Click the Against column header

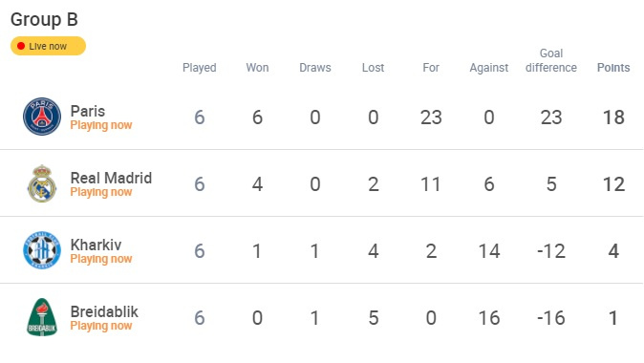tap(489, 67)
